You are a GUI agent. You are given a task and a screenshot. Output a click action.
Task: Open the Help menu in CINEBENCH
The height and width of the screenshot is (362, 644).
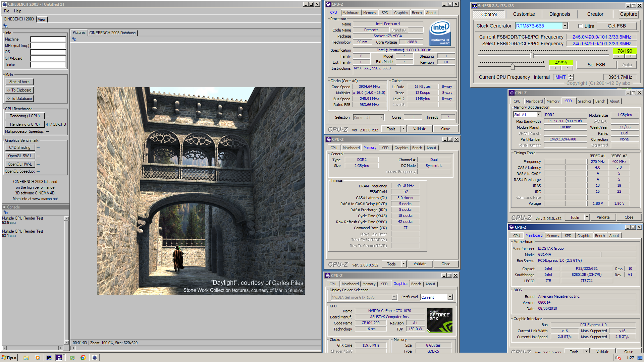[17, 11]
